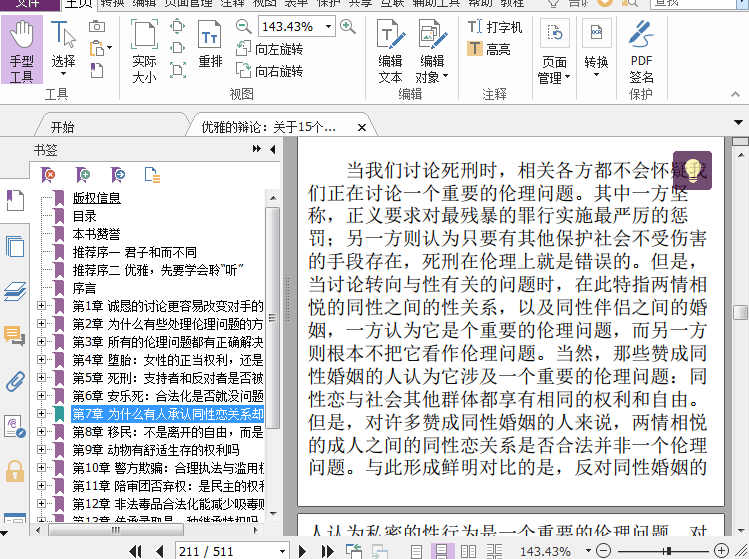Click the clipboard paste icon
The height and width of the screenshot is (559, 749).
97,48
